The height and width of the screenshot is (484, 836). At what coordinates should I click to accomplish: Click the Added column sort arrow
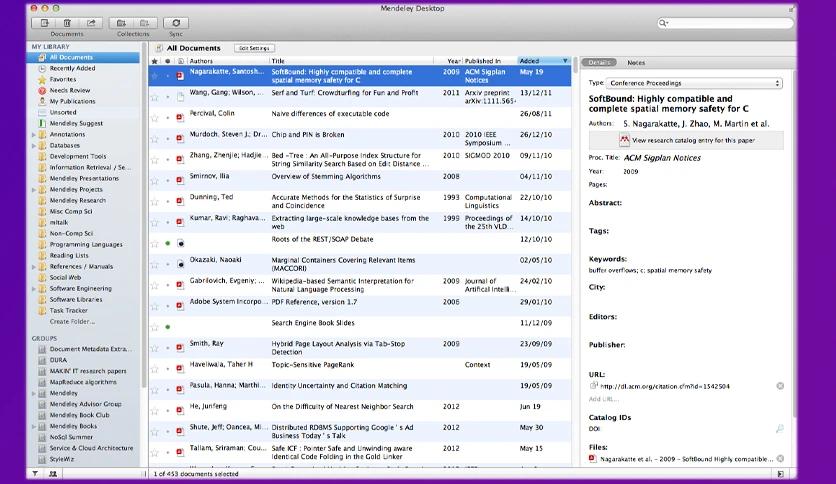point(565,61)
